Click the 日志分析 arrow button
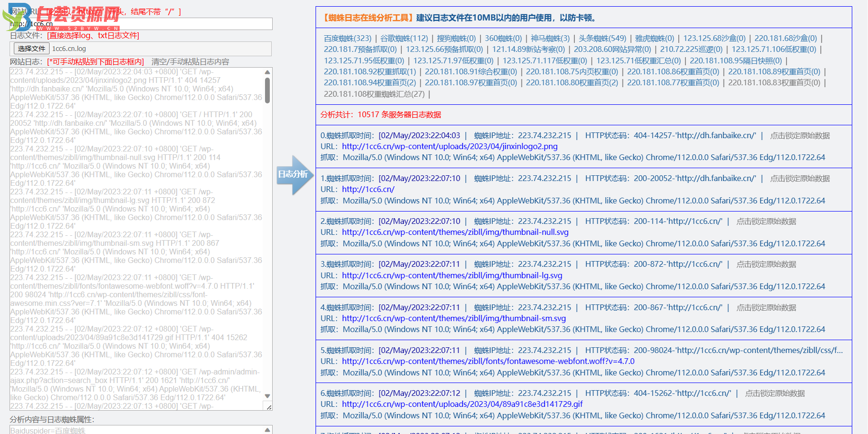868x434 pixels. point(295,175)
